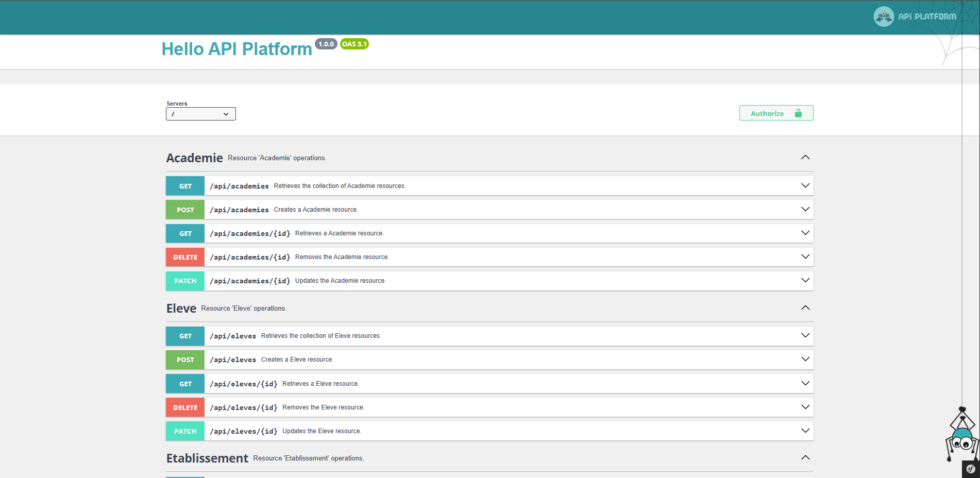
Task: Expand the POST /api/eleves operation
Action: (x=805, y=360)
